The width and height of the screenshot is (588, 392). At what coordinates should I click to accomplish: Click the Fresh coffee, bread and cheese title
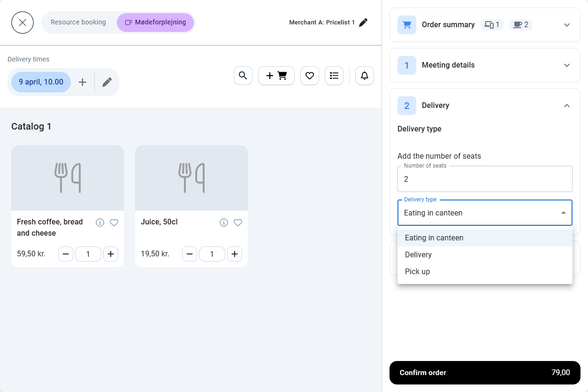pos(50,227)
